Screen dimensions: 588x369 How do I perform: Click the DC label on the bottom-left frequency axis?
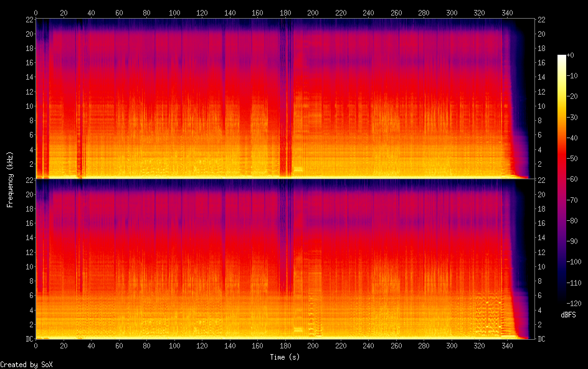pos(29,339)
